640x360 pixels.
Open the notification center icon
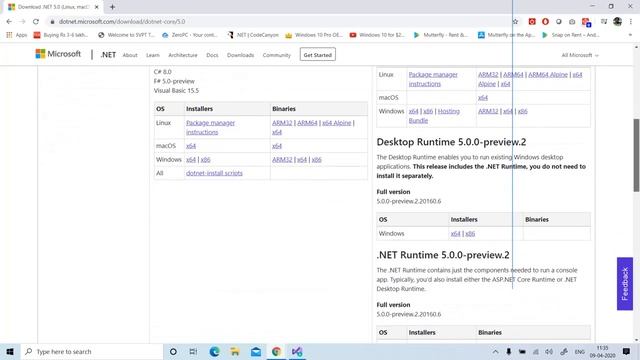626,351
